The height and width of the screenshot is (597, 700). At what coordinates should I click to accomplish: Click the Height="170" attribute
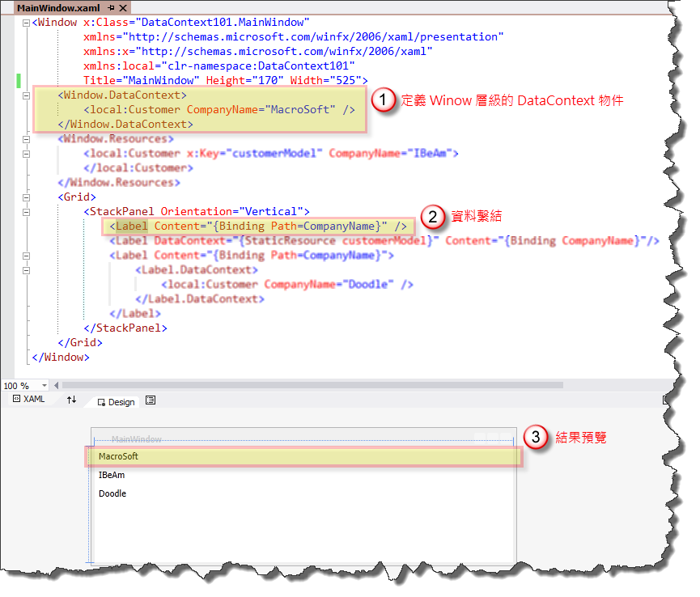pyautogui.click(x=244, y=80)
